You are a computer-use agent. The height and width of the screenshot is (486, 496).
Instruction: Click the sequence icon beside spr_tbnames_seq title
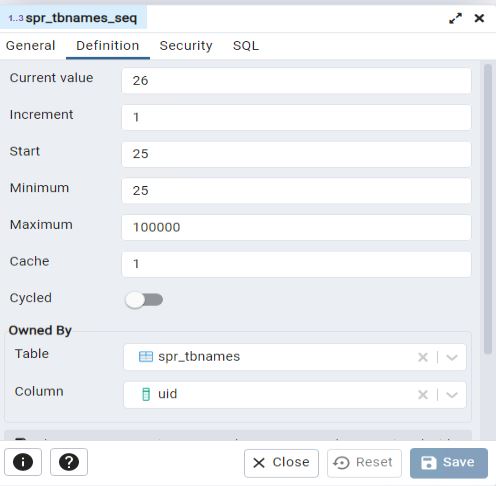click(16, 18)
